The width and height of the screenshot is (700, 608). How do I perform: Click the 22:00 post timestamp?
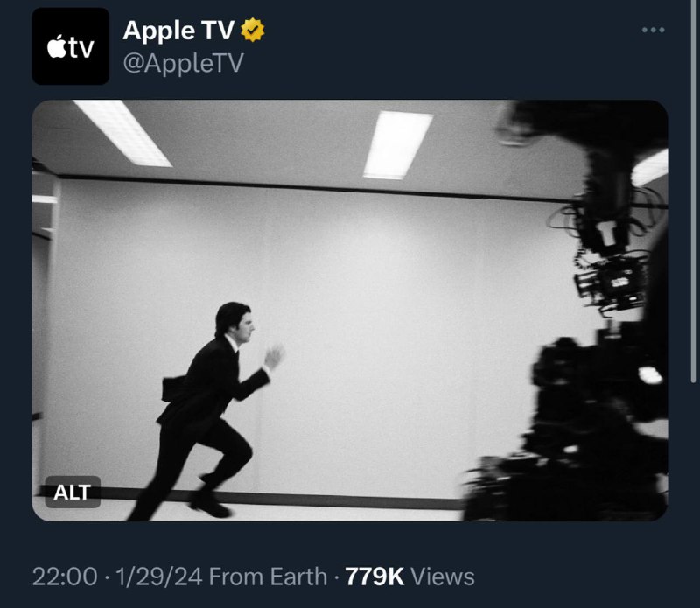(x=65, y=577)
